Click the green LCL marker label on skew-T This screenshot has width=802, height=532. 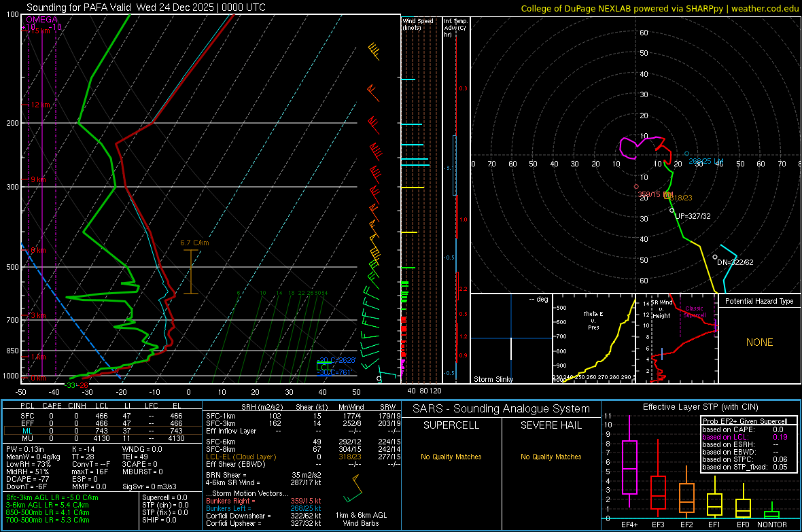pyautogui.click(x=324, y=367)
